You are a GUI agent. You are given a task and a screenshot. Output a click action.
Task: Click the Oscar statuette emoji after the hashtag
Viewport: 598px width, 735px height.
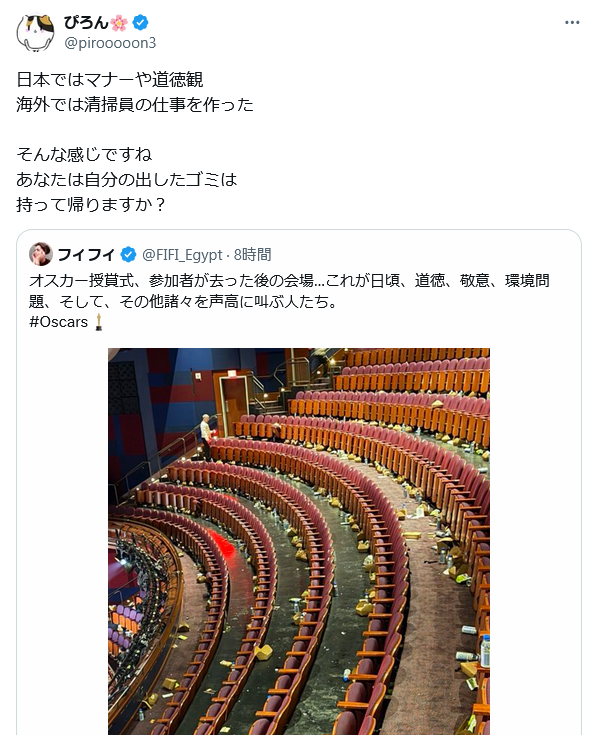pos(98,322)
